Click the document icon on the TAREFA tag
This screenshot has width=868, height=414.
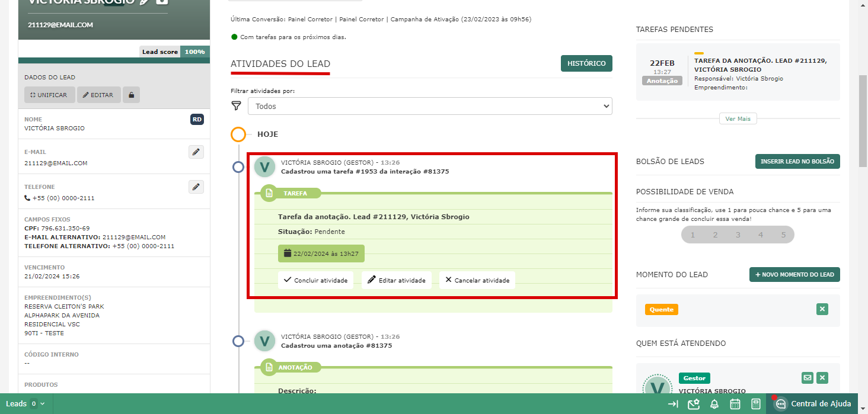pyautogui.click(x=269, y=193)
